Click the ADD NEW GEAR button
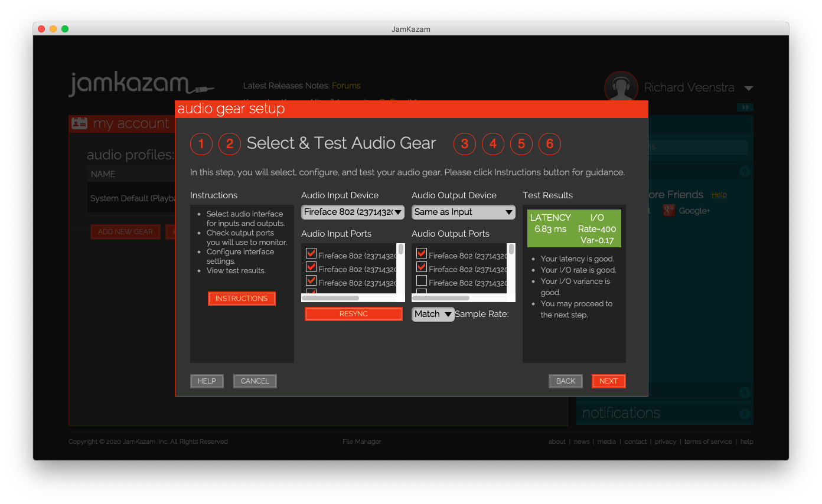The image size is (822, 504). pyautogui.click(x=125, y=232)
